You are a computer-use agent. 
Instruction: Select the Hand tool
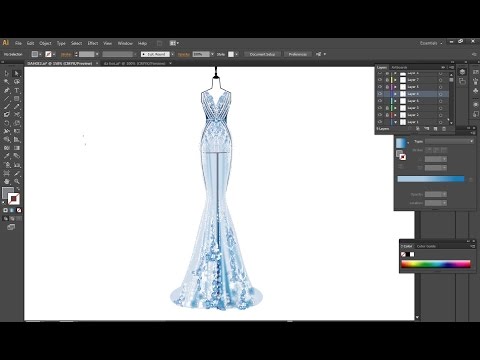(x=7, y=182)
